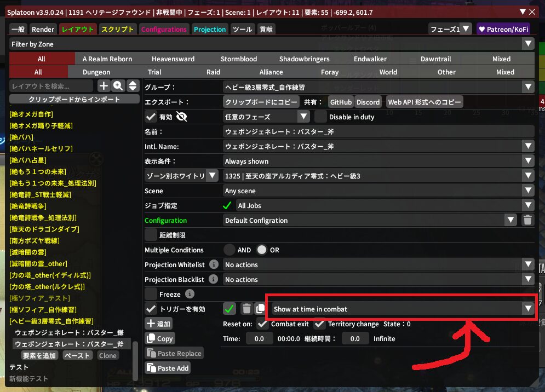The image size is (545, 392).
Task: Click the copy icon in the trigger row
Action: point(260,309)
